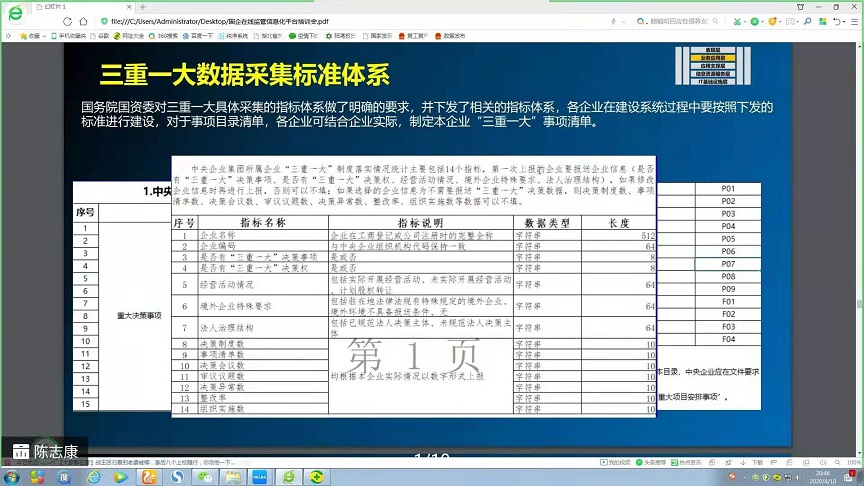Open the 政策发布 bookmark

click(x=450, y=36)
